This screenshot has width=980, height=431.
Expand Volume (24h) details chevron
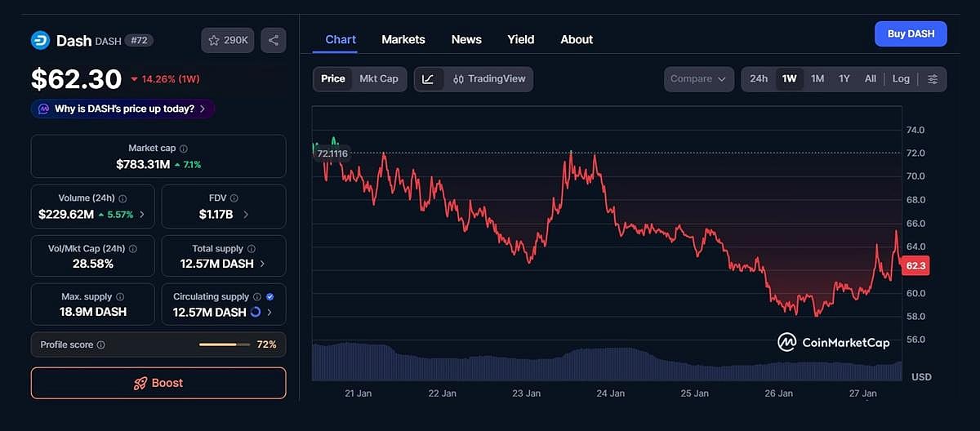pyautogui.click(x=142, y=215)
